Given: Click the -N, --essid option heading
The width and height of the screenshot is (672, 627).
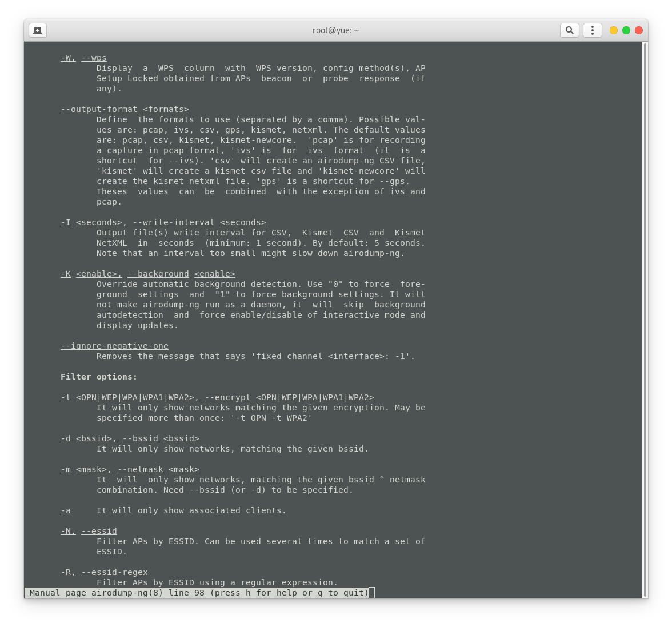Looking at the screenshot, I should coord(89,531).
